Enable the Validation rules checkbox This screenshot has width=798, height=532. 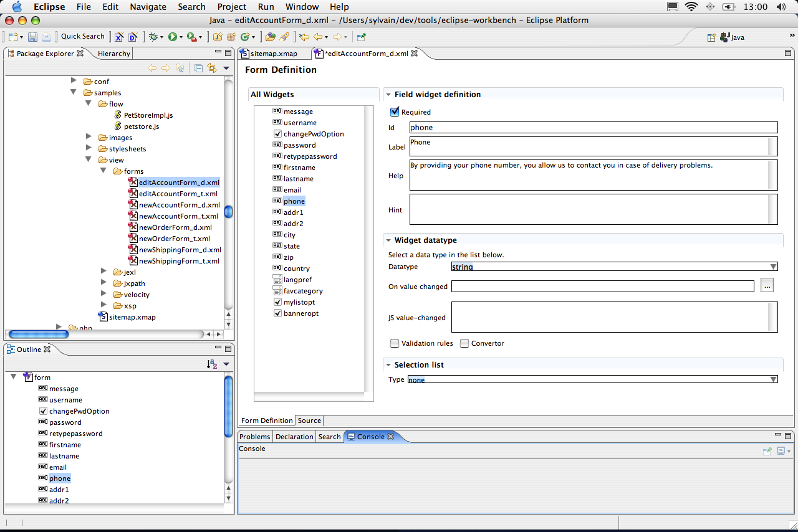tap(394, 343)
